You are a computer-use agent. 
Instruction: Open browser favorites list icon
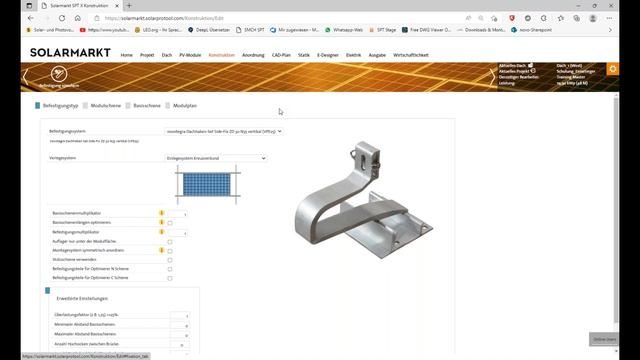coord(561,18)
